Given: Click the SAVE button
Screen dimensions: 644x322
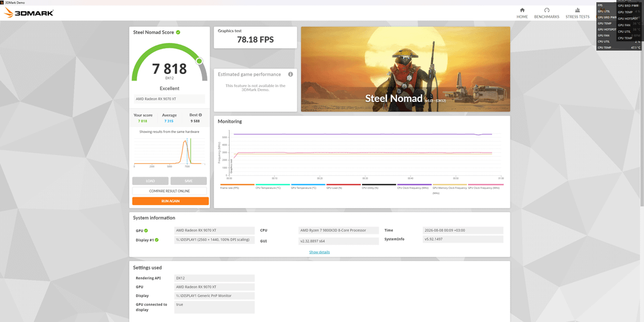Looking at the screenshot, I should (x=188, y=181).
